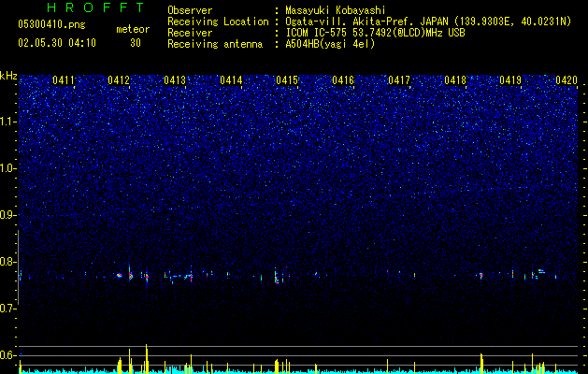Click the 0.8 kHz axis label

pyautogui.click(x=8, y=262)
